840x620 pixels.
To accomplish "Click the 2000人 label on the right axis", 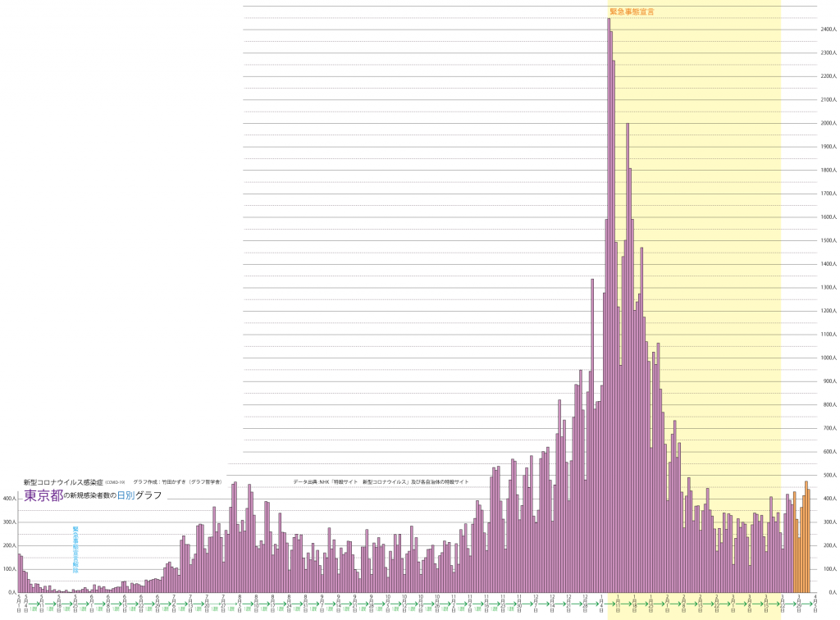I will tap(829, 124).
